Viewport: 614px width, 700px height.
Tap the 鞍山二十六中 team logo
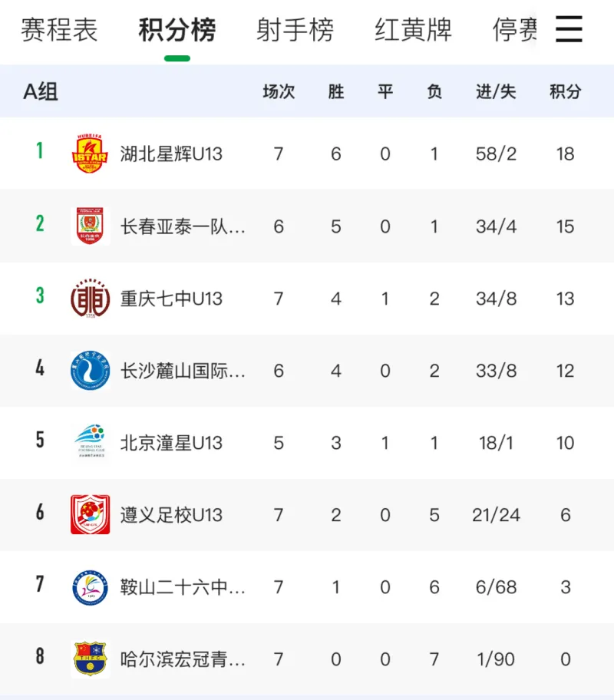90,587
